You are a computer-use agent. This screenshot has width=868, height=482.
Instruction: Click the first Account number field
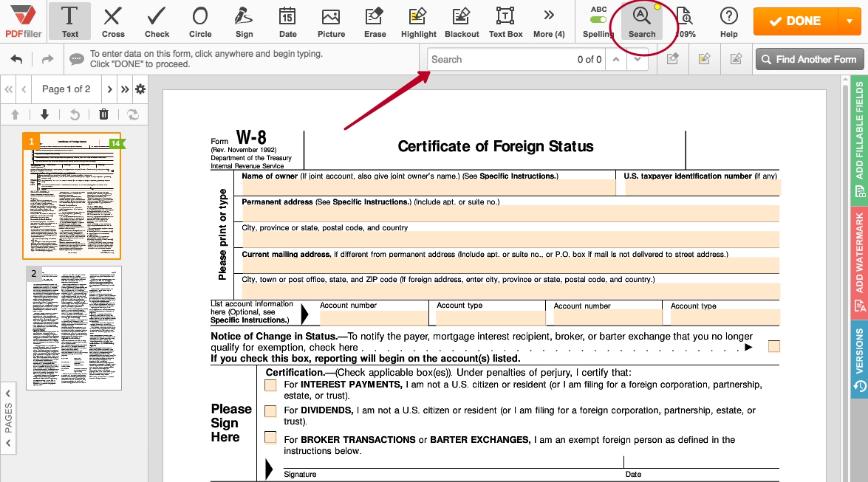(374, 317)
